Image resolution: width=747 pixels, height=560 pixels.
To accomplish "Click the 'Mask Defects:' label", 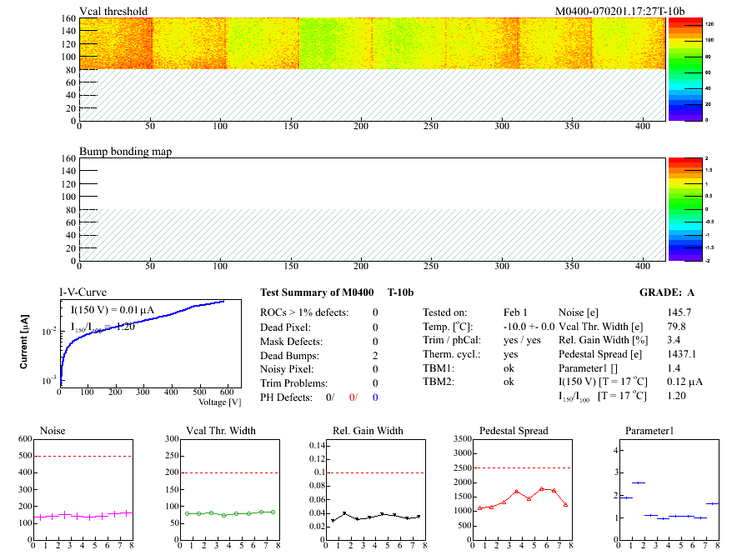I will pyautogui.click(x=291, y=342).
